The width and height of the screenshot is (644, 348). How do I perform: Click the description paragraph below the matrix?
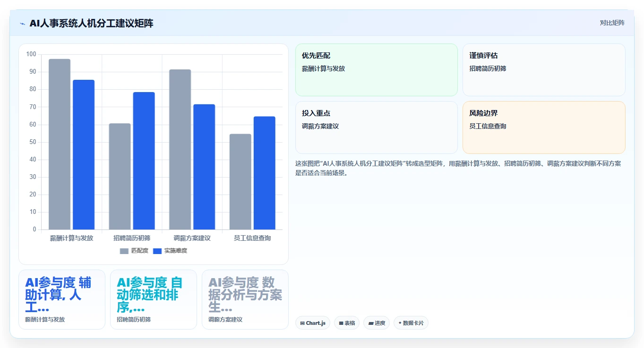(x=458, y=168)
